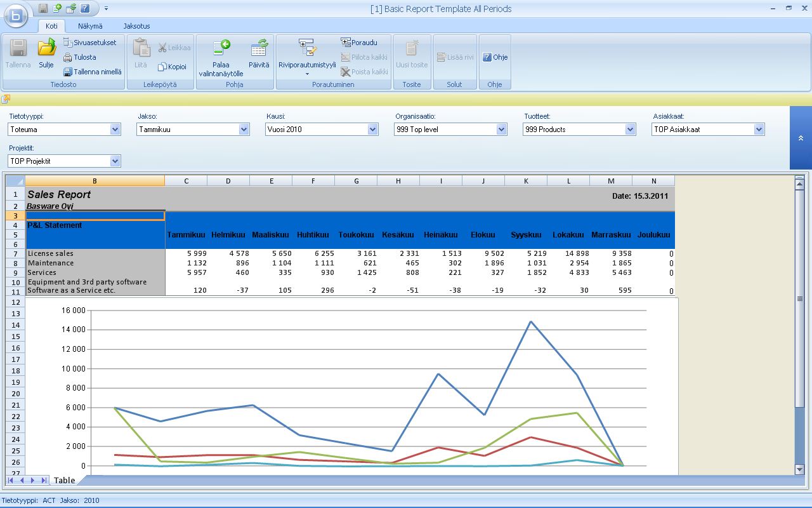Click the Päivitä refresh button
Viewport: 812px width, 508px height.
(259, 54)
